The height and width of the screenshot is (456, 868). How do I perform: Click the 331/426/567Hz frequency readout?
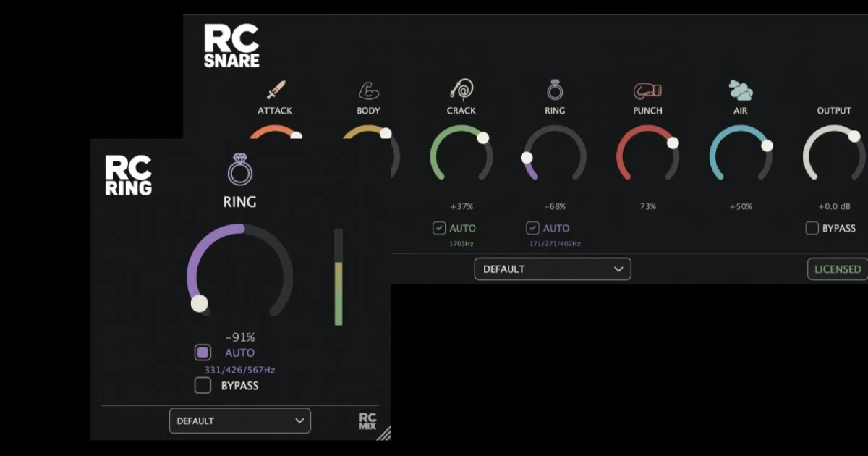tap(240, 370)
